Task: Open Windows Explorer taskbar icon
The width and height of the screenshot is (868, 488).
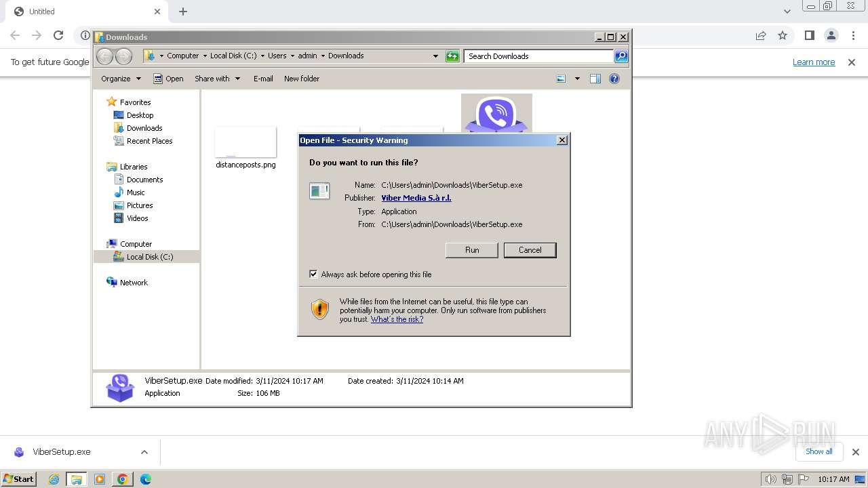Action: point(77,479)
